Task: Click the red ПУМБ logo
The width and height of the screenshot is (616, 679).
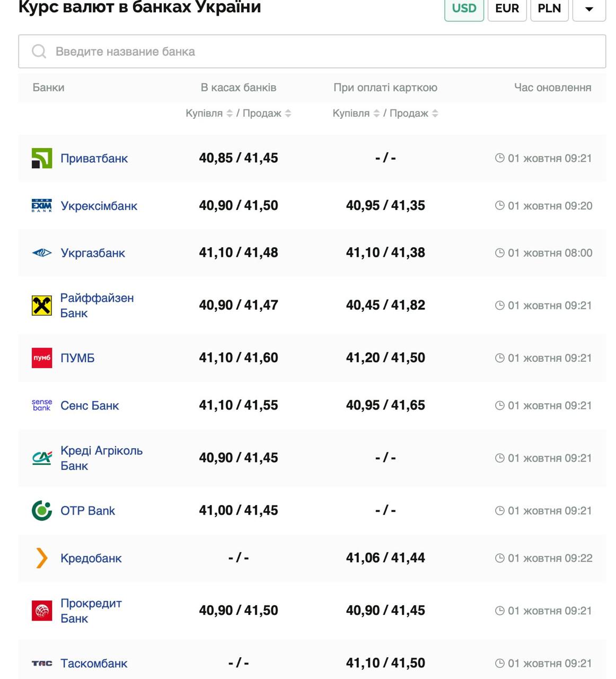Action: click(42, 358)
